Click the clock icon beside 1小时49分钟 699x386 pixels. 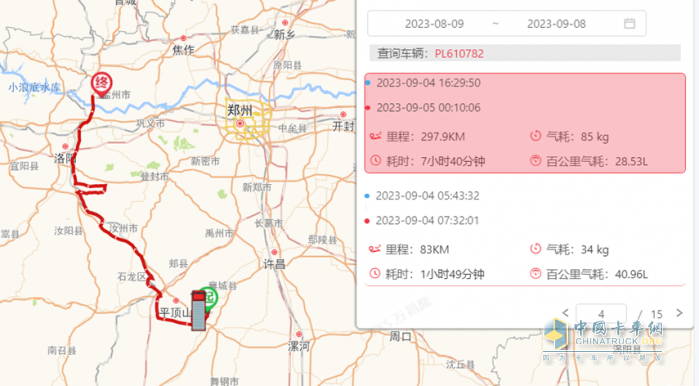pyautogui.click(x=375, y=274)
